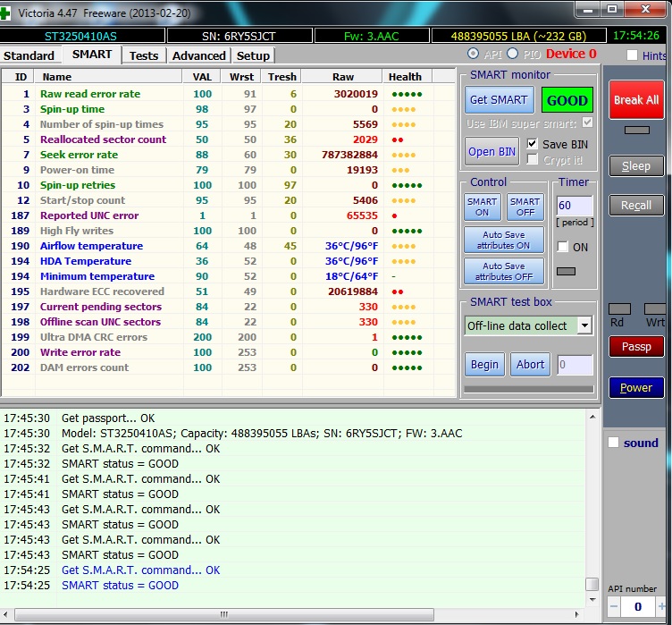Click the red Passp button
672x625 pixels.
tap(636, 347)
